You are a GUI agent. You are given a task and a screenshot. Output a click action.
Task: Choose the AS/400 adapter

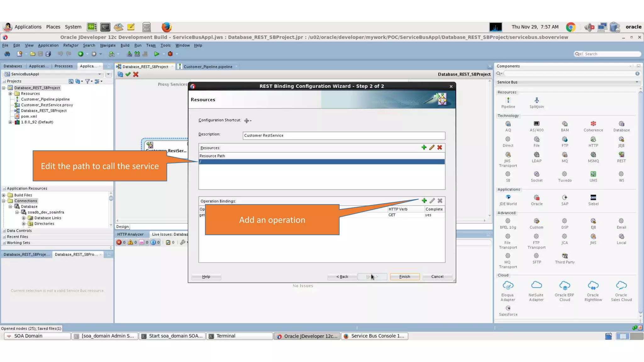pyautogui.click(x=536, y=126)
